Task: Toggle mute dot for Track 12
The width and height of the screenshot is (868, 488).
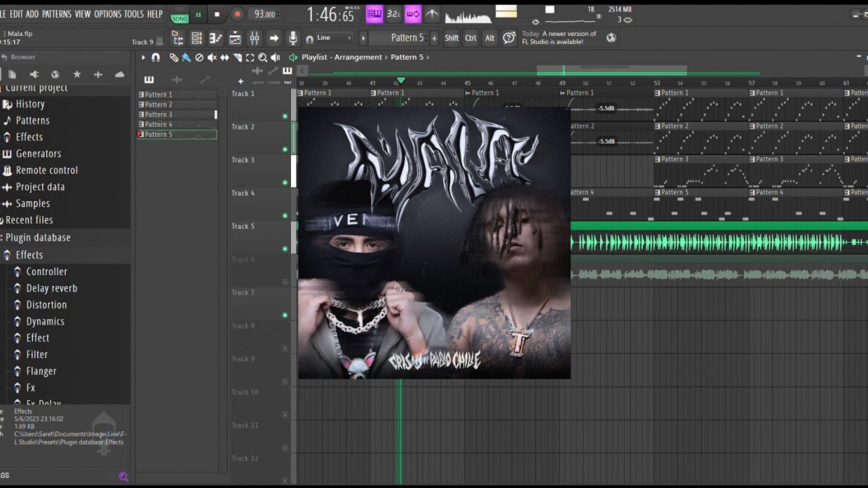Action: pyautogui.click(x=285, y=481)
